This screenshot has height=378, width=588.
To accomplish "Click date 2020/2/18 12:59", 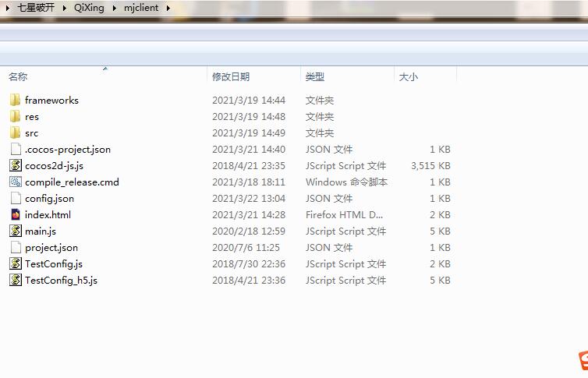I will pos(249,231).
